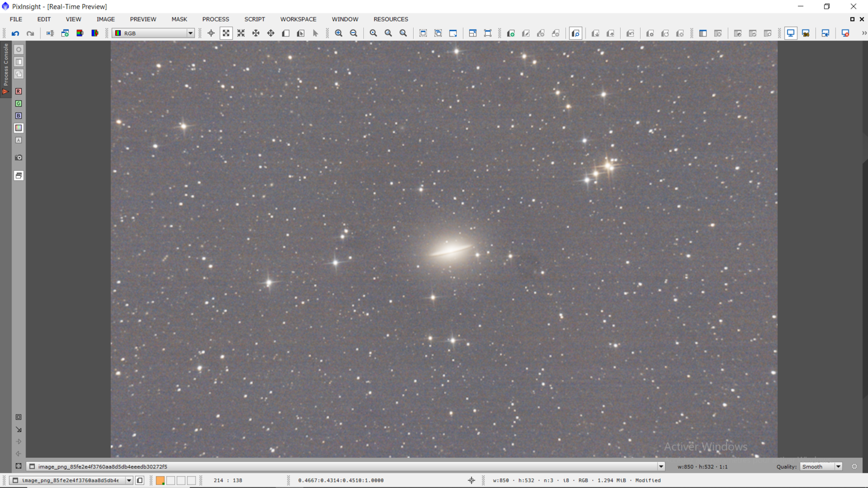868x488 pixels.
Task: Click the Real-Time Preview icon in the toolbar
Action: click(576, 34)
